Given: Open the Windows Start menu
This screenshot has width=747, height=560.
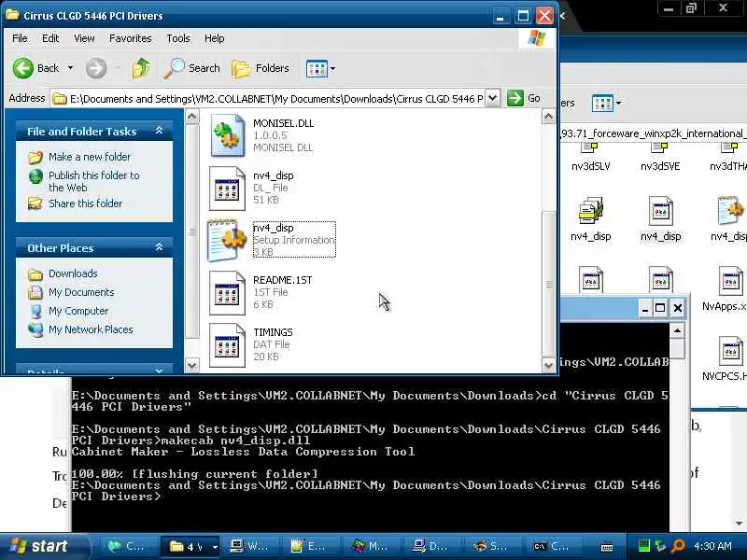Looking at the screenshot, I should pos(44,546).
